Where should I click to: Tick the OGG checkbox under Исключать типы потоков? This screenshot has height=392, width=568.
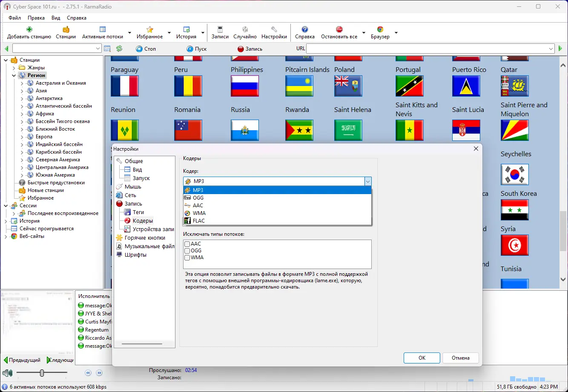point(187,251)
